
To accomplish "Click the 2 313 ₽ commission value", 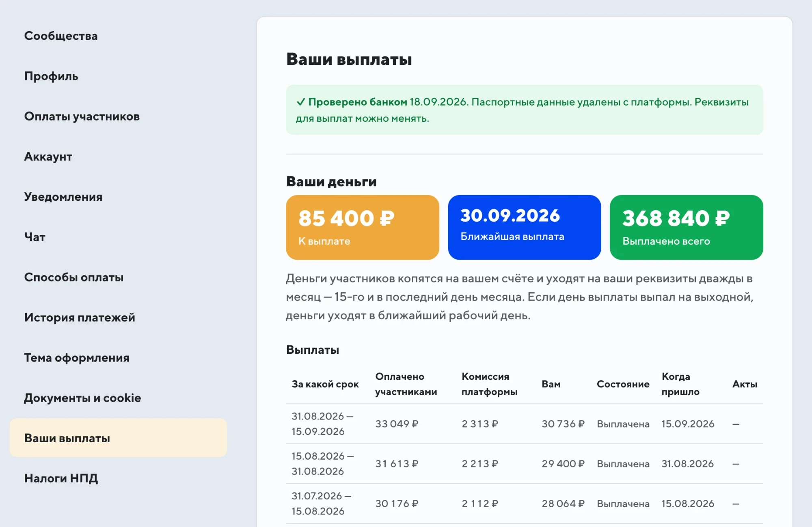I will point(479,424).
